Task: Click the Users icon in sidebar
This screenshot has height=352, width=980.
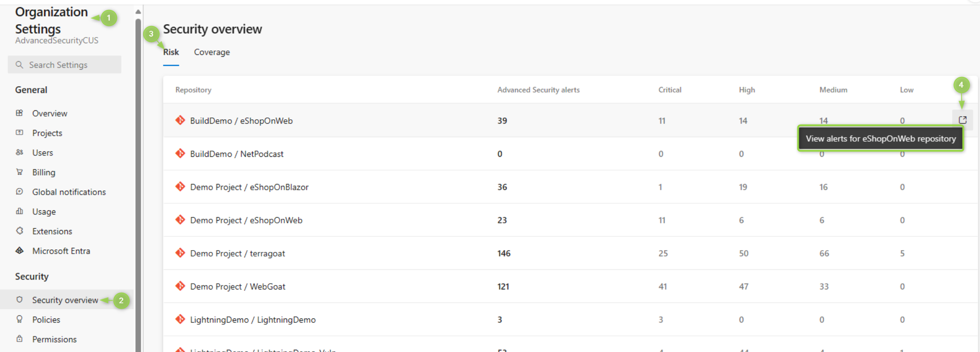Action: pyautogui.click(x=19, y=152)
